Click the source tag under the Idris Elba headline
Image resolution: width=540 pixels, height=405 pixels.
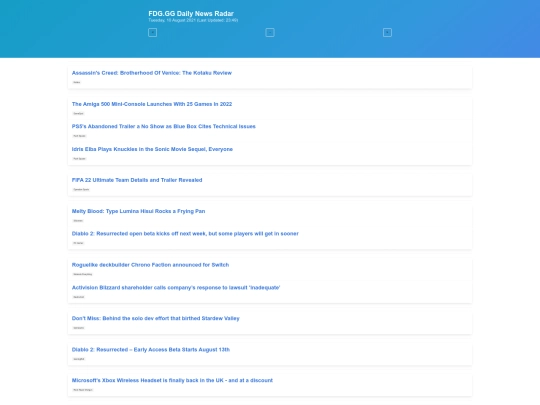79,158
